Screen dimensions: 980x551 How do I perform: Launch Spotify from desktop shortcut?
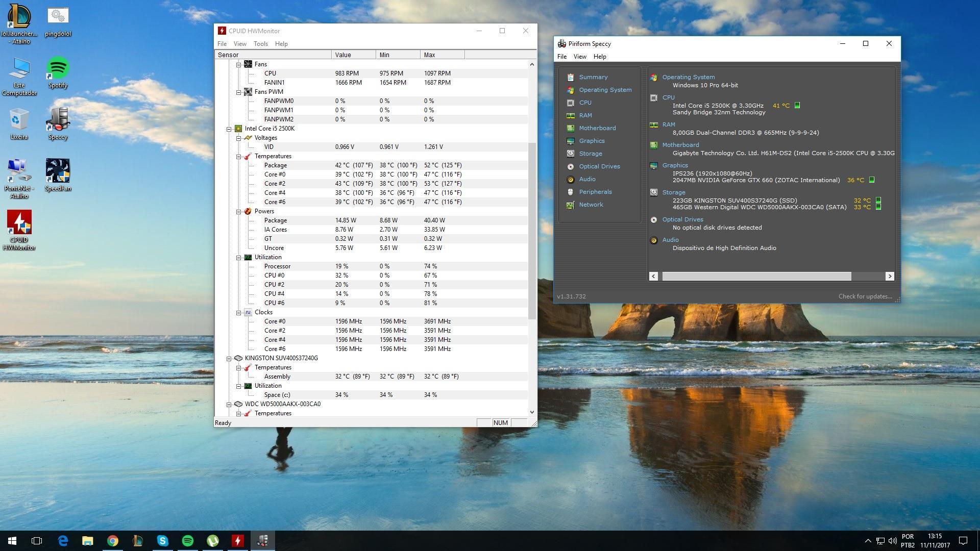point(58,73)
